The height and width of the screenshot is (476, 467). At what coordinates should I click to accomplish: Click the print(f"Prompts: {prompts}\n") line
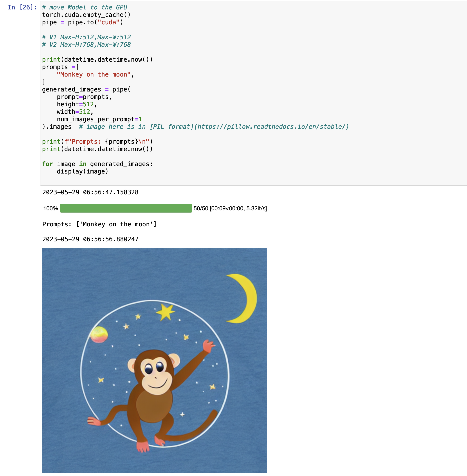pos(97,142)
